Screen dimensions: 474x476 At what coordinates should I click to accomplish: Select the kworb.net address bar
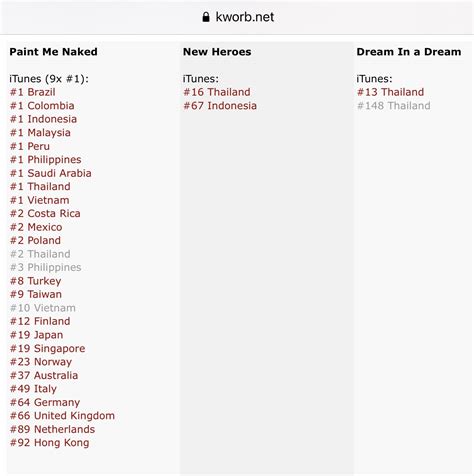click(237, 17)
